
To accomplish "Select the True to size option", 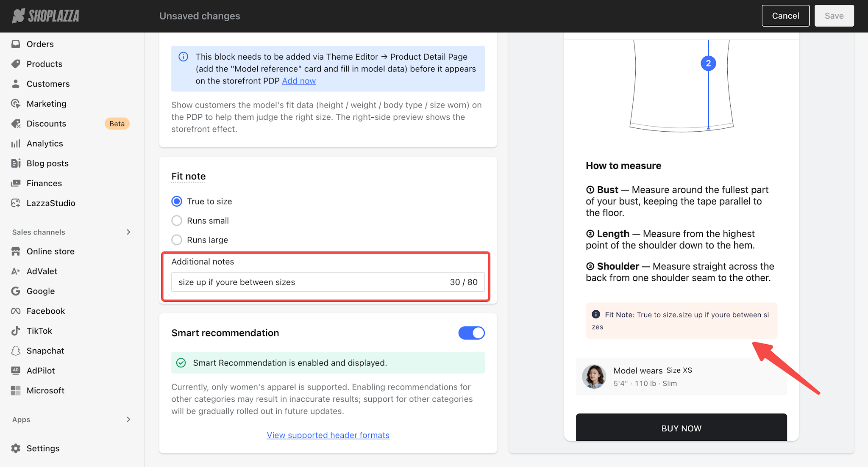I will pyautogui.click(x=177, y=201).
